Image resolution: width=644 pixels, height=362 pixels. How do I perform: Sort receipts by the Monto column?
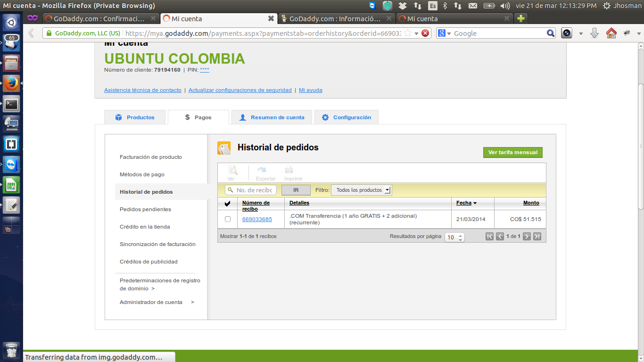pyautogui.click(x=531, y=203)
